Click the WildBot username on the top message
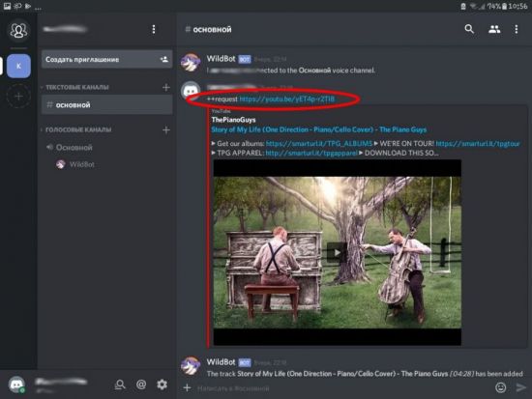Image resolution: width=532 pixels, height=399 pixels. click(x=221, y=59)
